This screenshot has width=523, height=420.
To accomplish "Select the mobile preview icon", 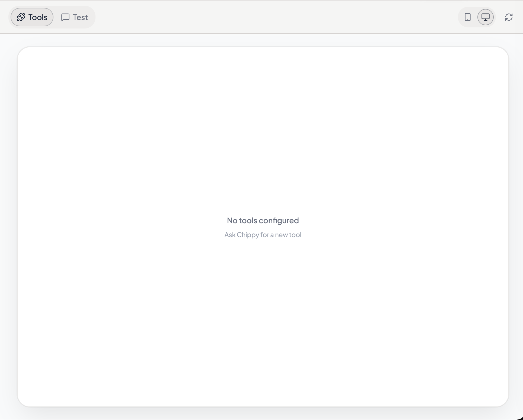I will point(468,17).
